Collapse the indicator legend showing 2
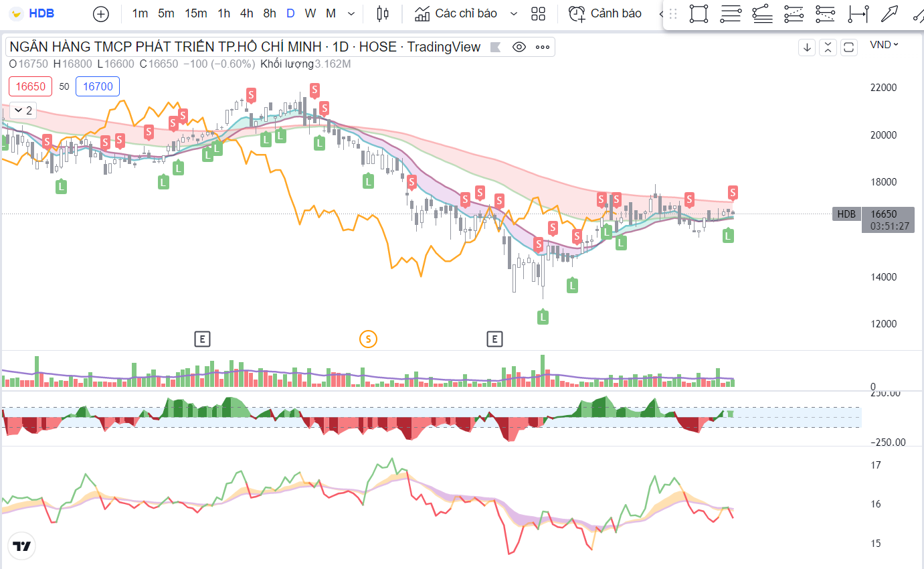The height and width of the screenshot is (569, 924). pyautogui.click(x=23, y=110)
